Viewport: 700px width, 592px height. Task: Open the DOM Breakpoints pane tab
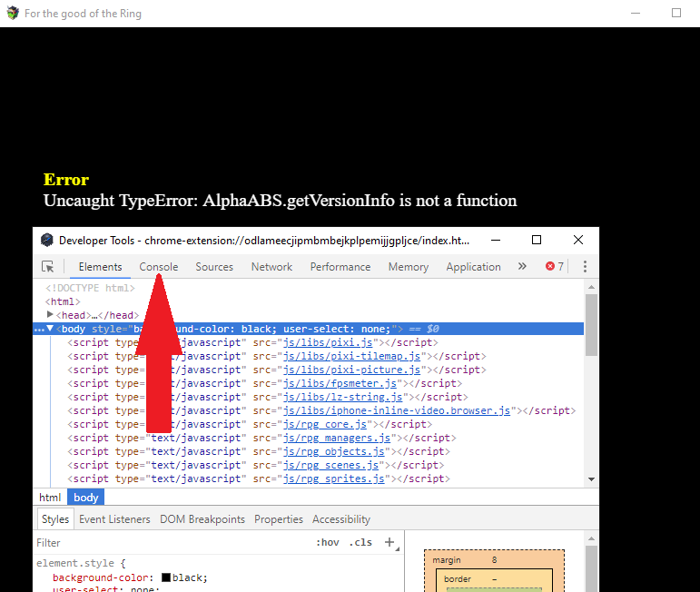pos(202,519)
